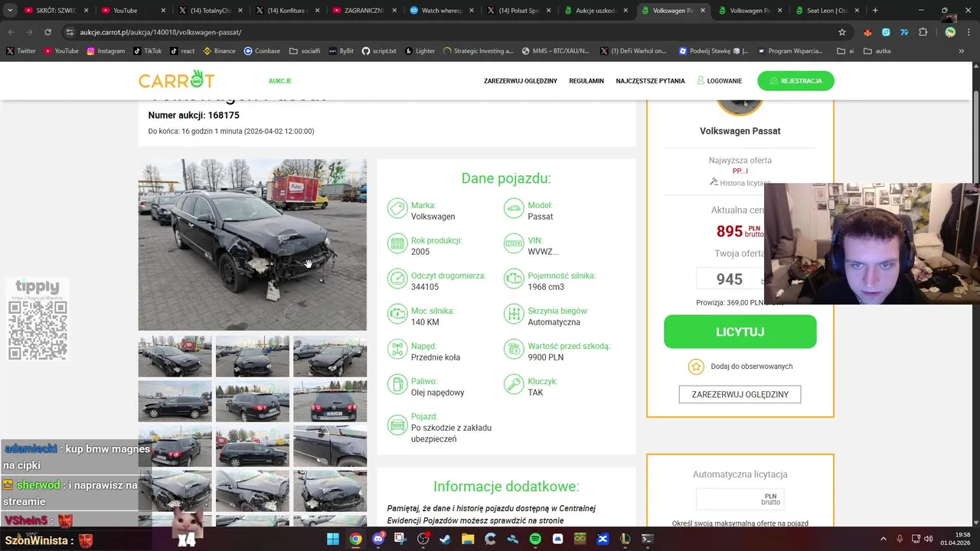
Task: Open the Binance bookmark
Action: tap(219, 51)
